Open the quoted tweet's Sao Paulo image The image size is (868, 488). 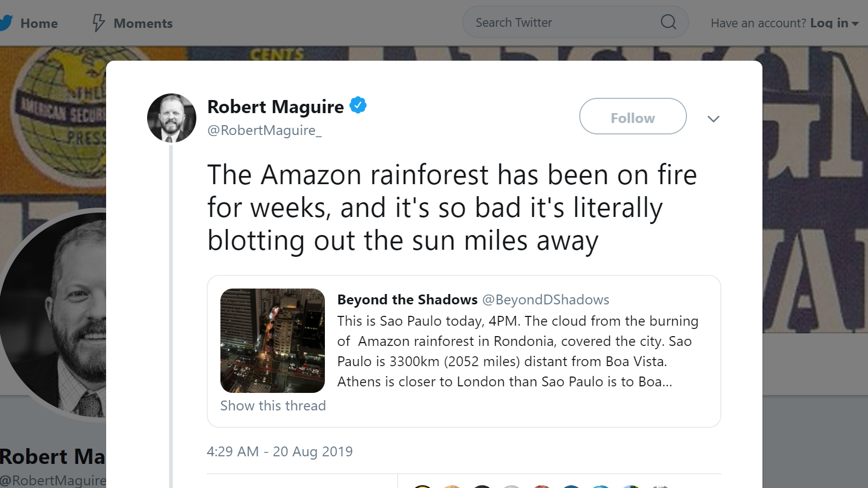click(x=272, y=340)
